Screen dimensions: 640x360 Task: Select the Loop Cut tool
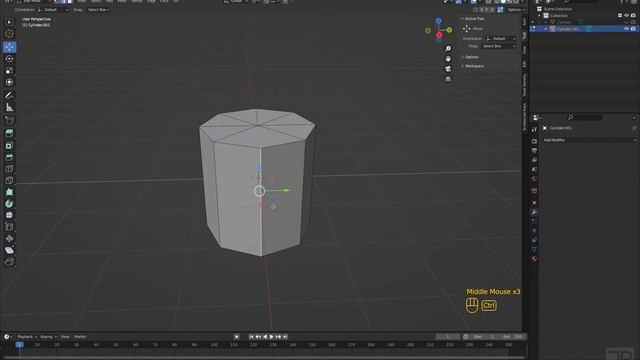9,169
